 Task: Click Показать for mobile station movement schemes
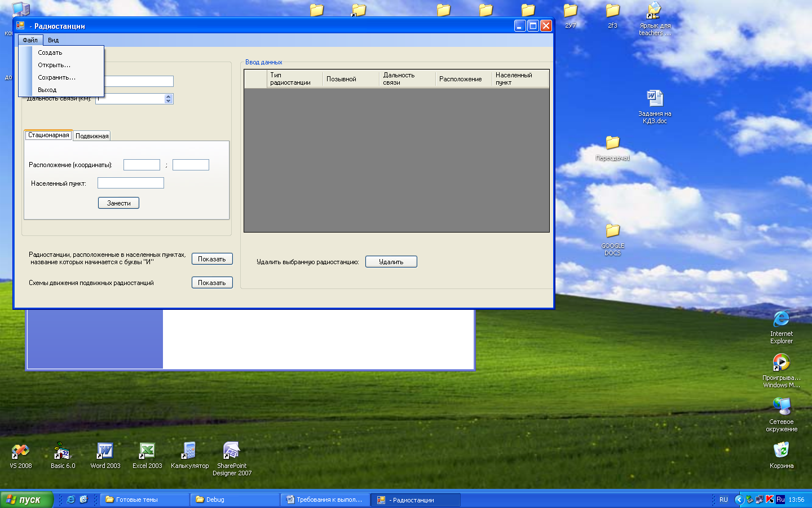212,283
